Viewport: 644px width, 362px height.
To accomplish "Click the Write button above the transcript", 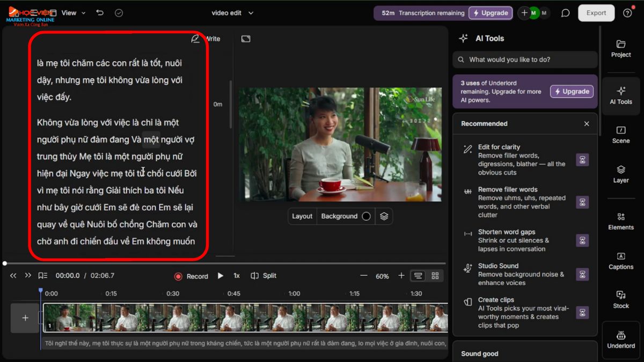I will [x=206, y=39].
